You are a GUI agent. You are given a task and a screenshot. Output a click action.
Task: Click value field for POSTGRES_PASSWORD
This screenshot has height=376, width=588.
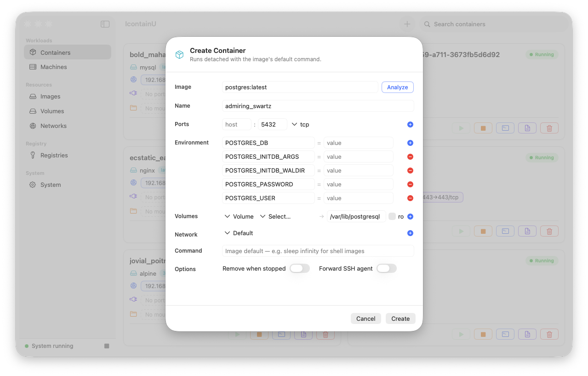pyautogui.click(x=359, y=184)
